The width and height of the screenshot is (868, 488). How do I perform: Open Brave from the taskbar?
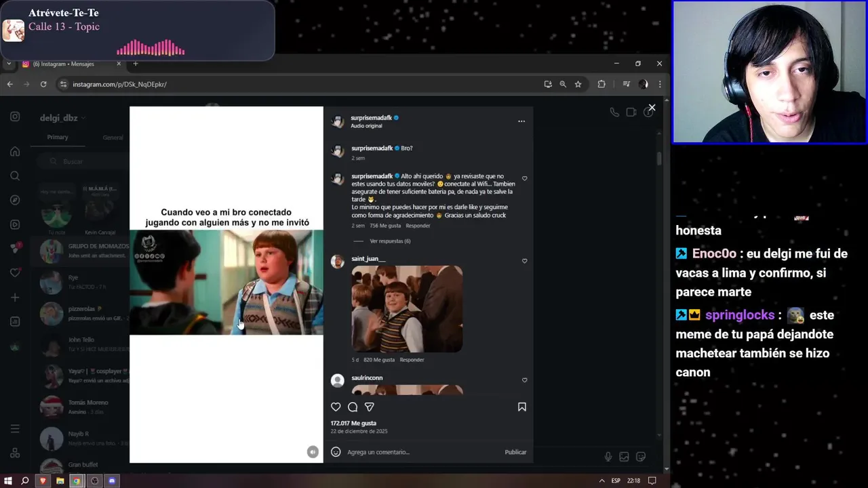[43, 481]
